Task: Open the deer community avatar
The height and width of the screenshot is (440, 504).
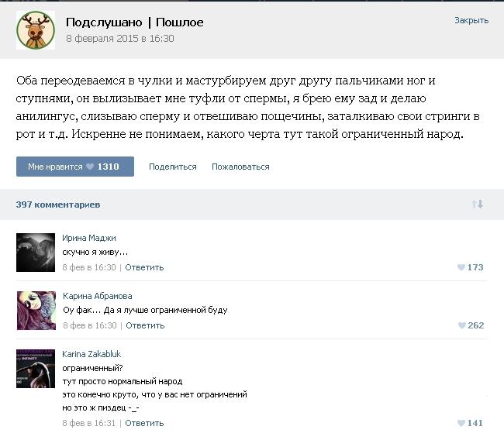Action: tap(36, 30)
